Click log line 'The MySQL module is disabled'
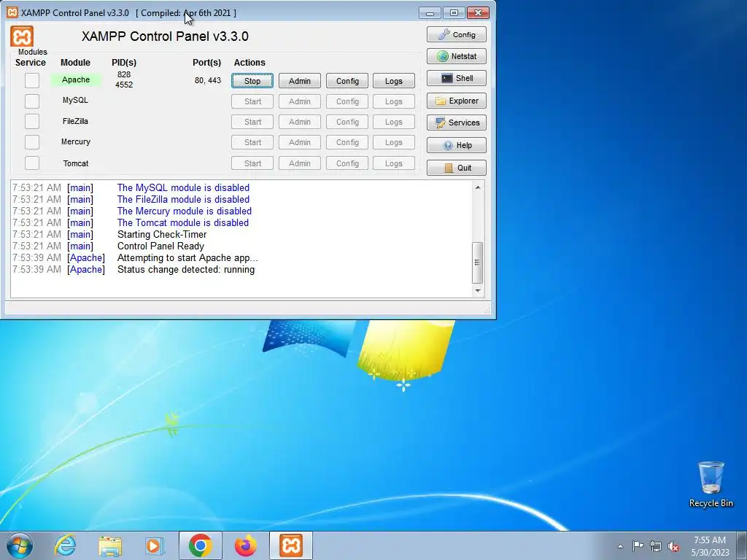 coord(183,187)
